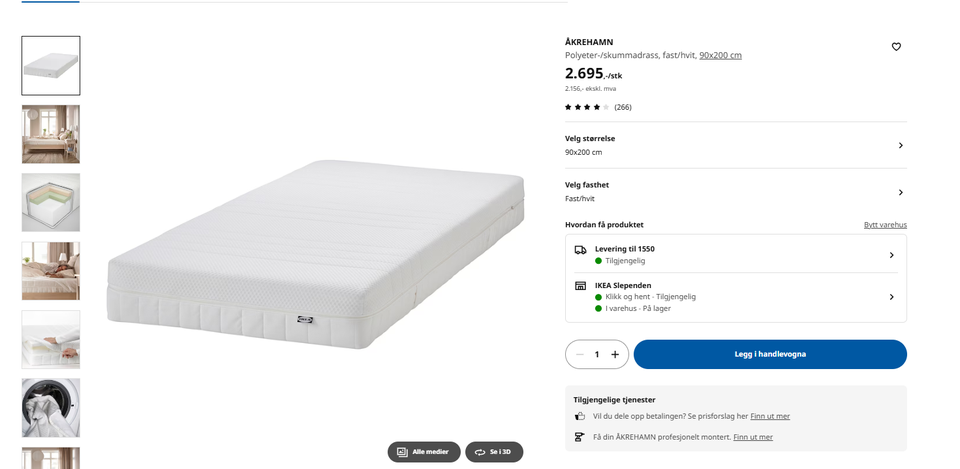
Task: Click the payment split icon
Action: click(x=580, y=416)
